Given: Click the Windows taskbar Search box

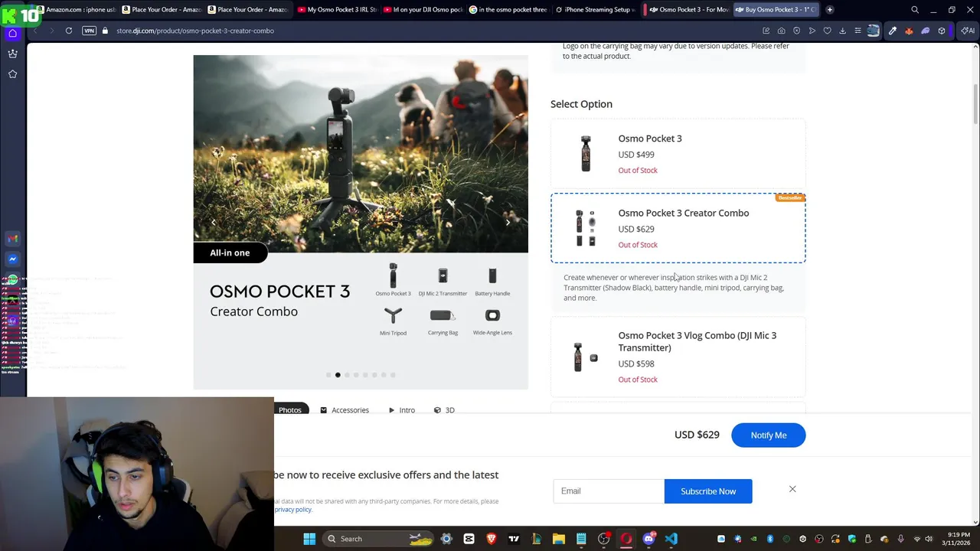Looking at the screenshot, I should [378, 539].
